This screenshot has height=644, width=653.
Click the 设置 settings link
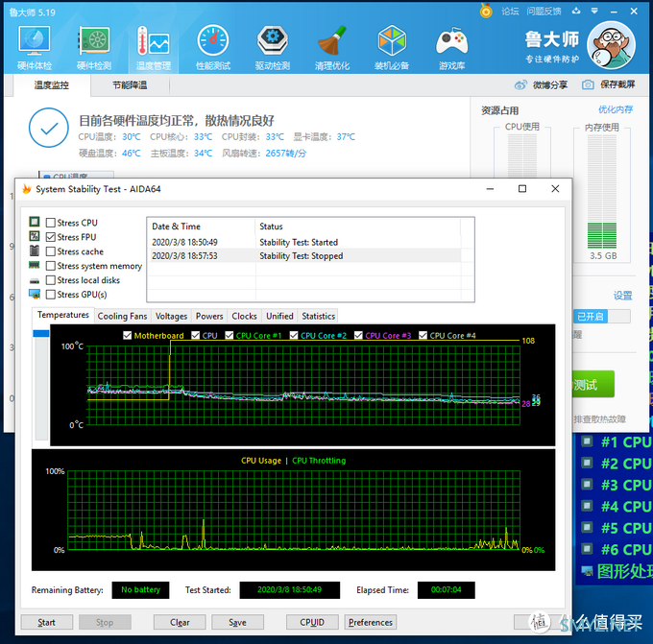[622, 296]
